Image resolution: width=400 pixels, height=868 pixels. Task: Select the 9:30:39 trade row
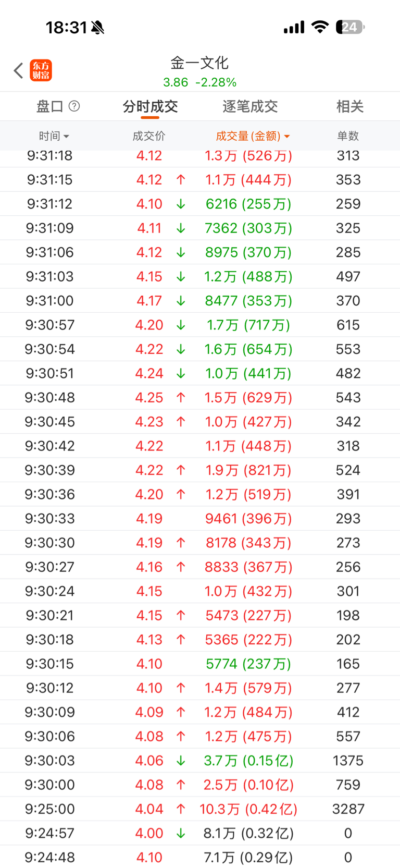coord(200,470)
